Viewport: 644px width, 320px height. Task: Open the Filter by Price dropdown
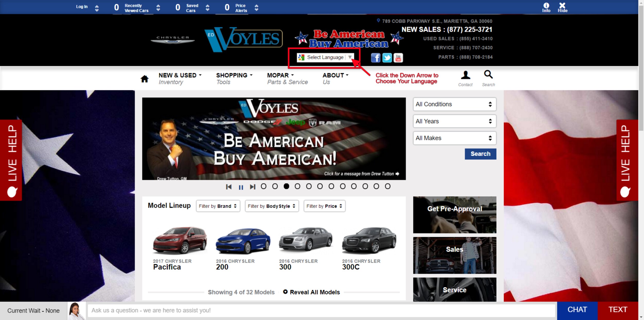pos(324,206)
